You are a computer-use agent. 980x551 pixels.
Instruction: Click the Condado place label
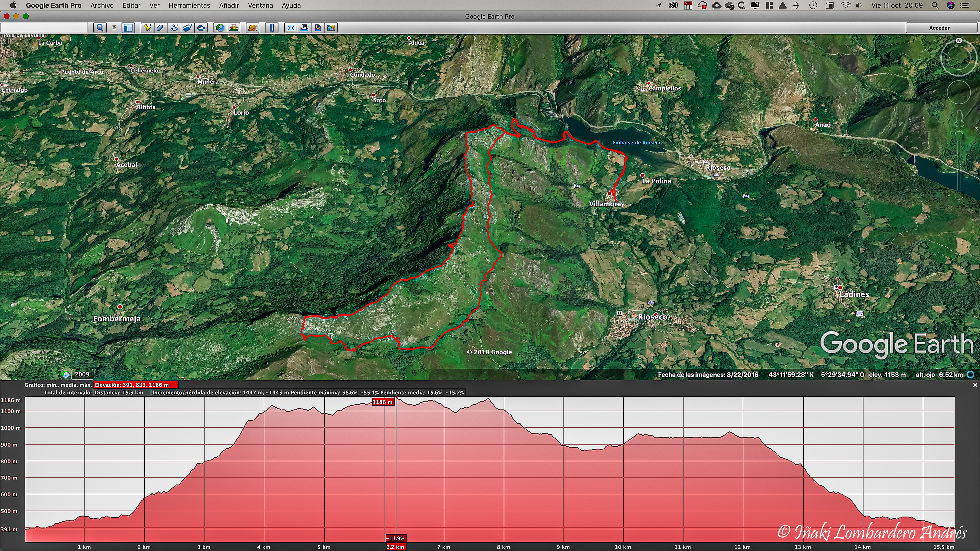[x=363, y=74]
